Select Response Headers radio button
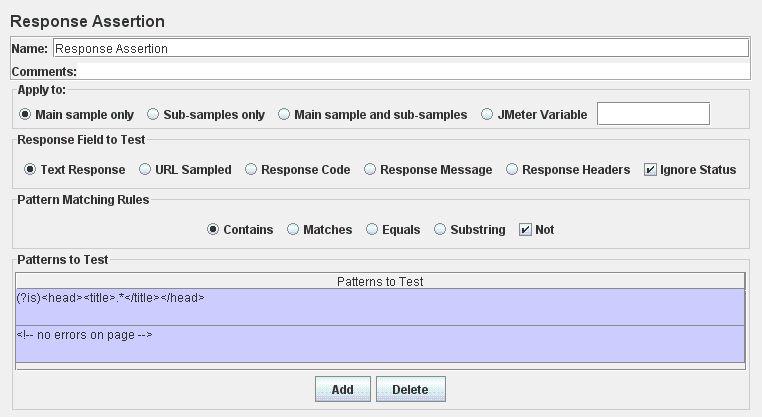This screenshot has width=762, height=417. (513, 170)
